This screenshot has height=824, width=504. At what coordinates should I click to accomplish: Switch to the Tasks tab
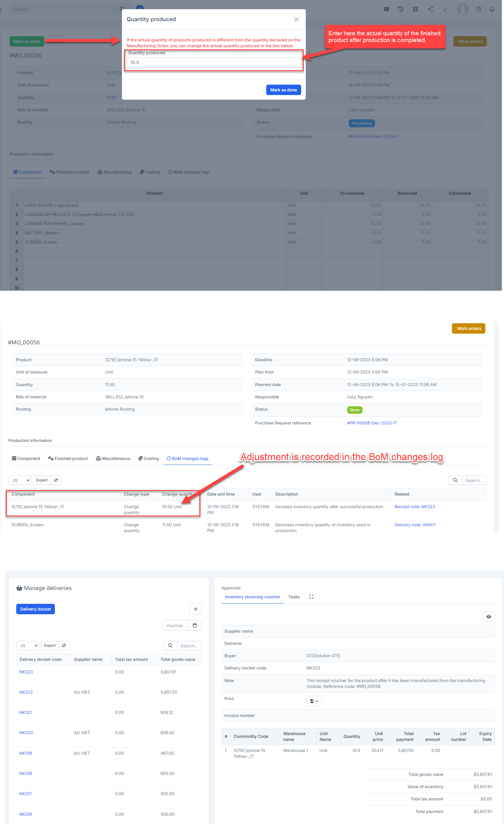point(294,596)
